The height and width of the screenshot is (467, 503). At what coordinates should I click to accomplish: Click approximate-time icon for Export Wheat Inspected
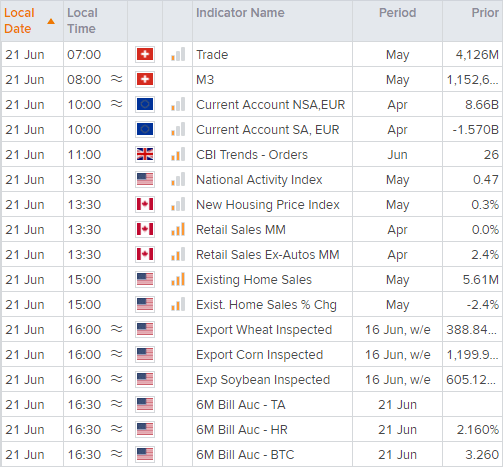[x=116, y=329]
